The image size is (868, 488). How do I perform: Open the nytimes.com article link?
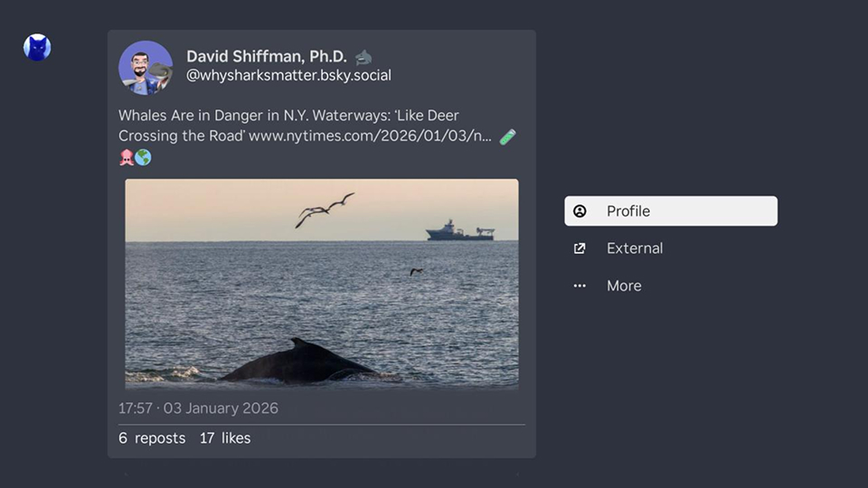pyautogui.click(x=370, y=136)
